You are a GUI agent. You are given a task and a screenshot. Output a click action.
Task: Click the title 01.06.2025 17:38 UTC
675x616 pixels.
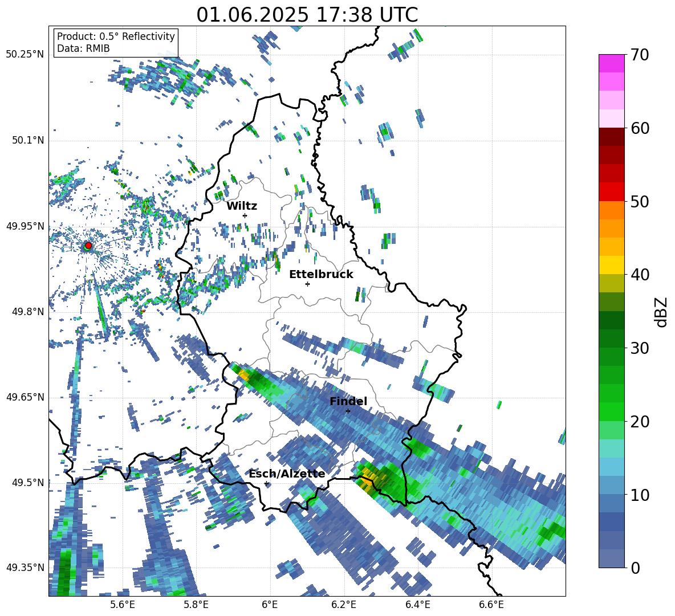307,15
